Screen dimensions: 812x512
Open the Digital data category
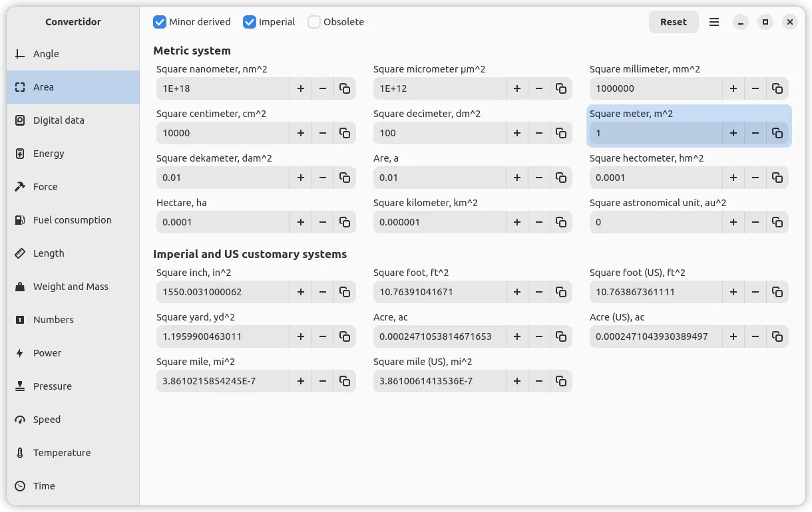pyautogui.click(x=73, y=120)
